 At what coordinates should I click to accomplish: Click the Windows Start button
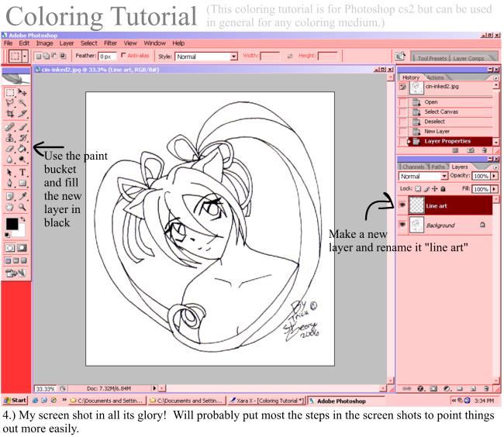pyautogui.click(x=15, y=401)
